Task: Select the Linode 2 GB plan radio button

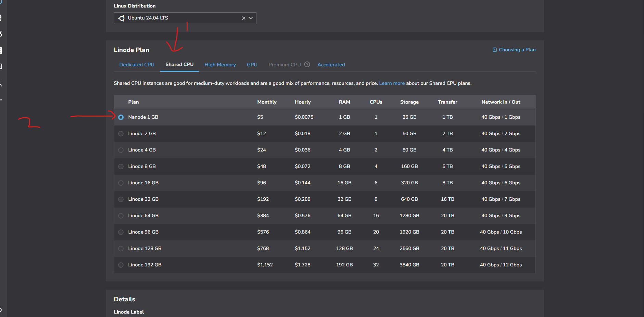Action: tap(121, 134)
